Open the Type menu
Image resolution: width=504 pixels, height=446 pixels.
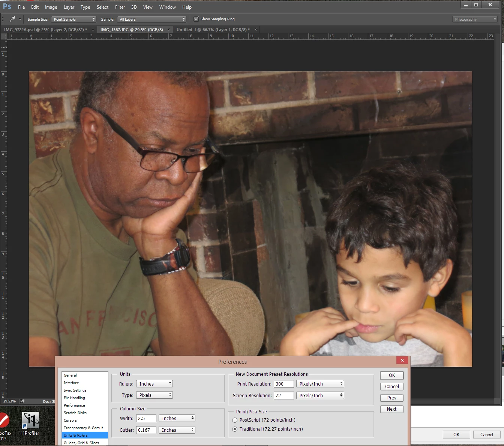[85, 7]
